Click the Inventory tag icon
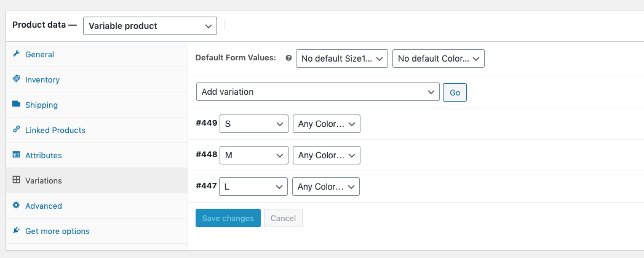The height and width of the screenshot is (258, 644). pos(17,79)
